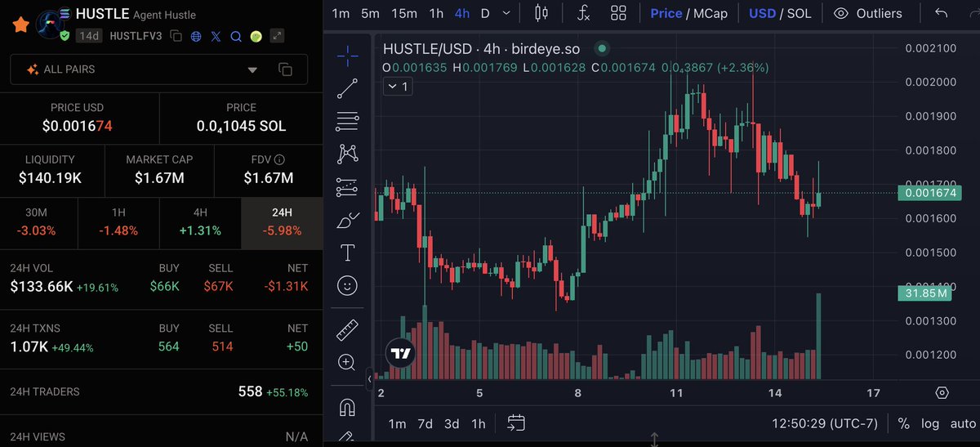The width and height of the screenshot is (980, 447).
Task: Open the X (Twitter) link icon
Action: coord(216,36)
